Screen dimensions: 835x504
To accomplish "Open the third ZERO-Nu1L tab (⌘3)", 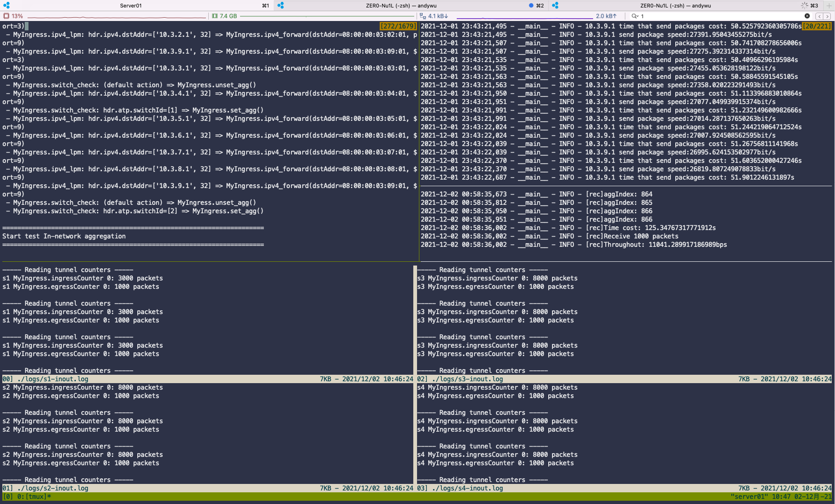I will click(675, 6).
